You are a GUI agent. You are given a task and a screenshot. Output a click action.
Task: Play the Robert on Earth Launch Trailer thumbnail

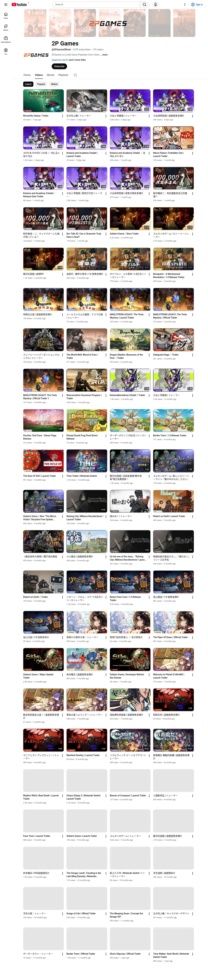173,501
